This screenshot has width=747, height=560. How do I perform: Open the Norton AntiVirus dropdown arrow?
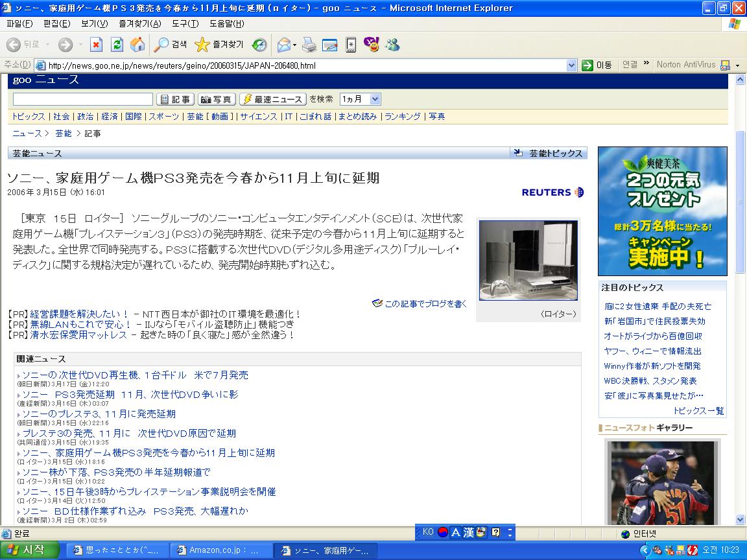[x=737, y=65]
